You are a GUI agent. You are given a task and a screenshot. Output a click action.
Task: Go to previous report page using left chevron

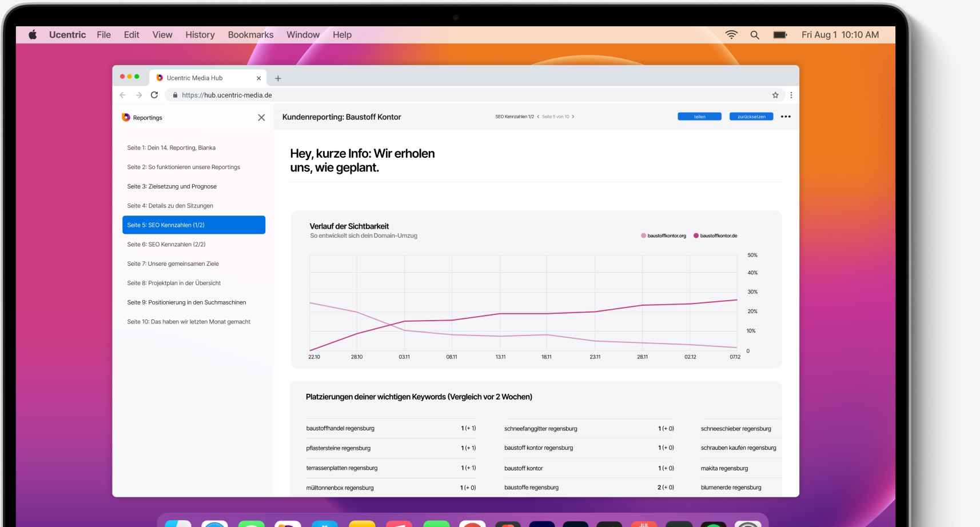click(x=538, y=117)
